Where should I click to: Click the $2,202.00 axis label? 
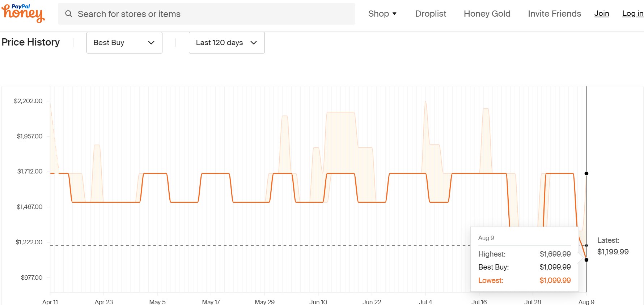[28, 101]
